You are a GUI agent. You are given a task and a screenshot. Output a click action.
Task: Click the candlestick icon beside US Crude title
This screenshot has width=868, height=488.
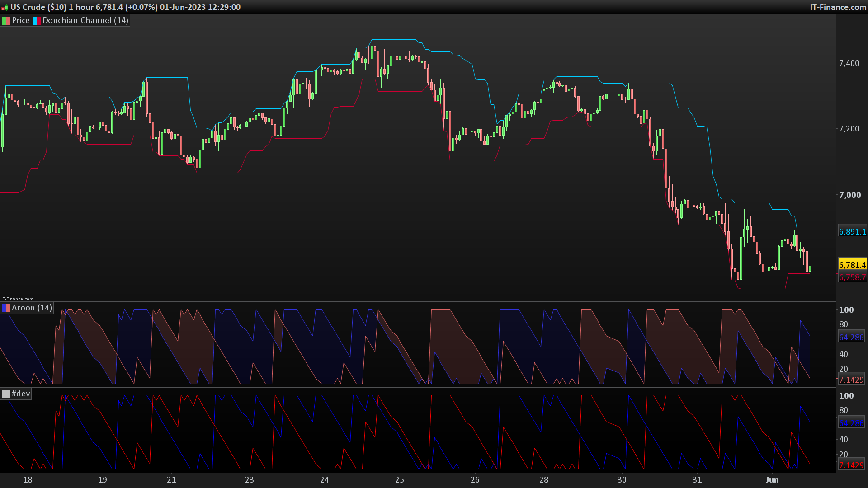5,7
